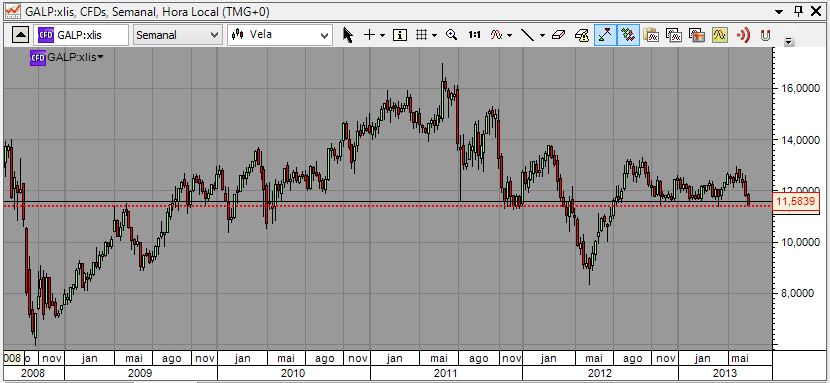
Task: Activate the crosshair cursor tool
Action: 369,35
